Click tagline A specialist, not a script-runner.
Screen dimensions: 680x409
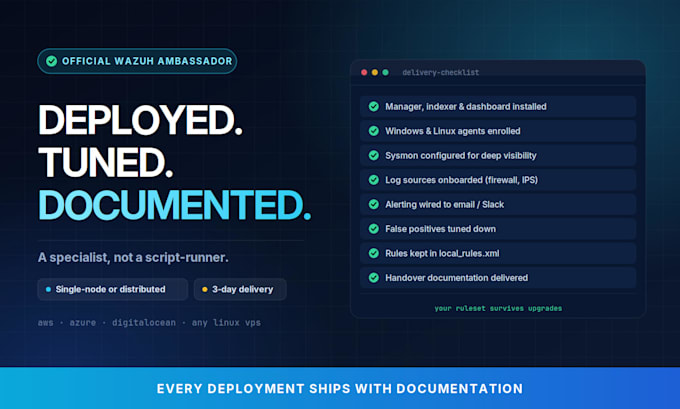(x=133, y=257)
